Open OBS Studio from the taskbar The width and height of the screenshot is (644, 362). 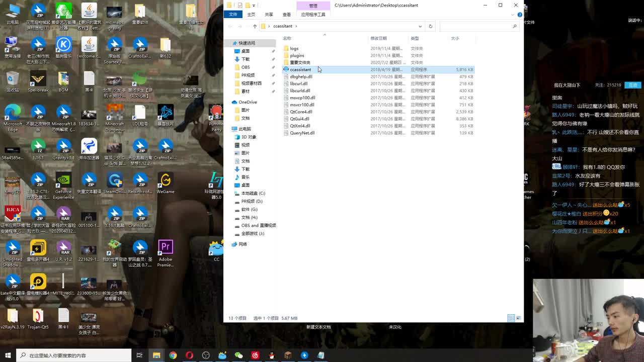[x=206, y=355]
